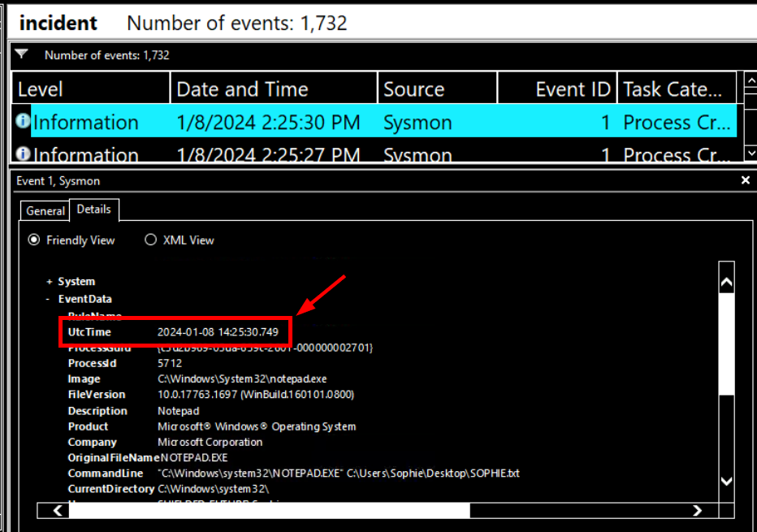The height and width of the screenshot is (532, 757).
Task: Click the details pane scroll down arrow
Action: coord(726,481)
